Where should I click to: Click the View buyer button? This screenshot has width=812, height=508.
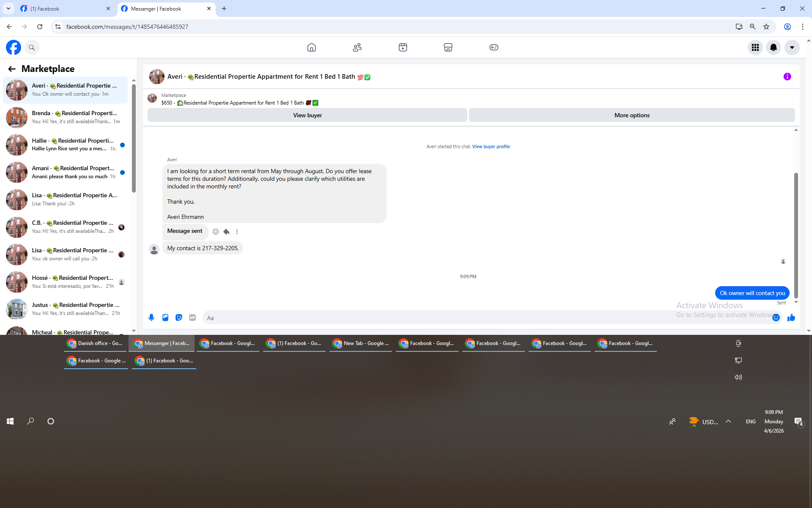[307, 115]
